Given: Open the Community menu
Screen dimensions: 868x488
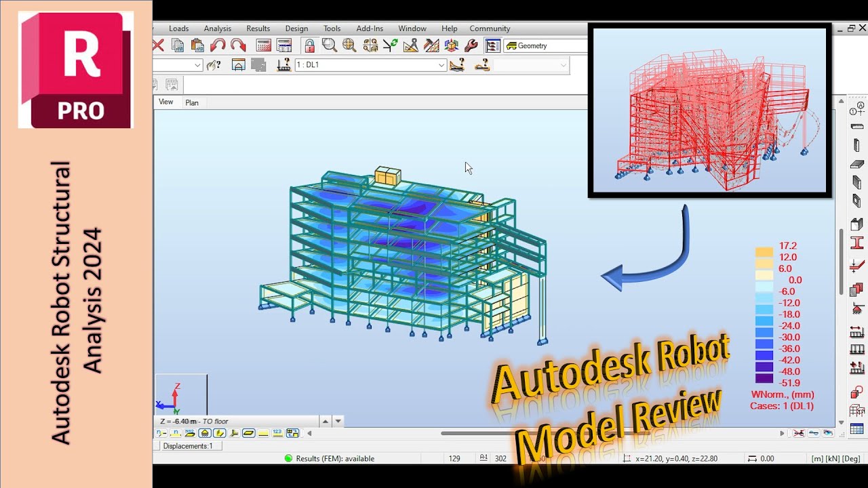Looking at the screenshot, I should pyautogui.click(x=490, y=28).
